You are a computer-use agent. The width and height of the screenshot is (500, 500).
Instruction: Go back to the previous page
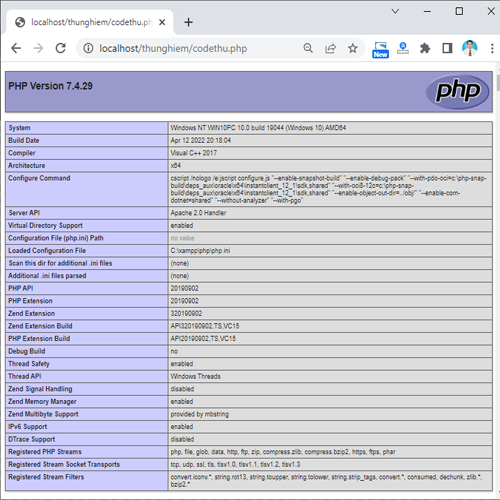tap(16, 48)
